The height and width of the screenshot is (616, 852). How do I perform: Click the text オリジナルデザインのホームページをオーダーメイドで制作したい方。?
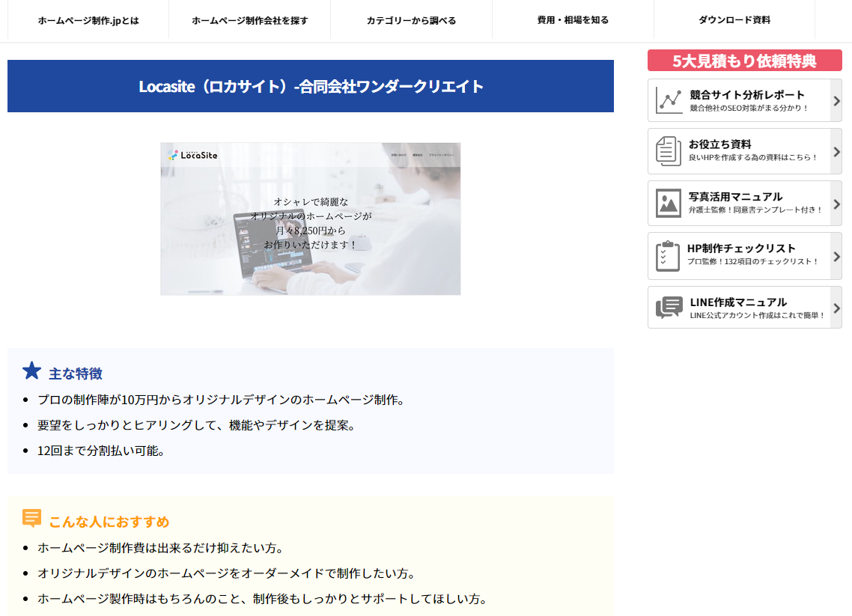227,573
